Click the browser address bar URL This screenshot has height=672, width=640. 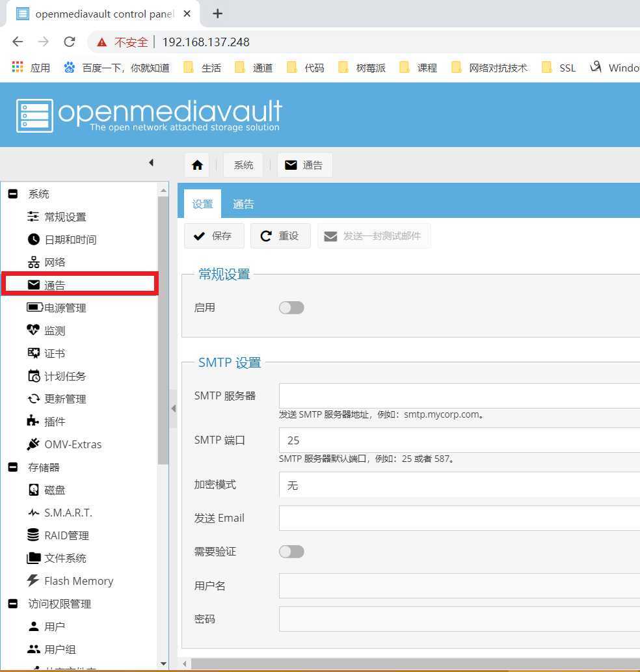pyautogui.click(x=206, y=42)
